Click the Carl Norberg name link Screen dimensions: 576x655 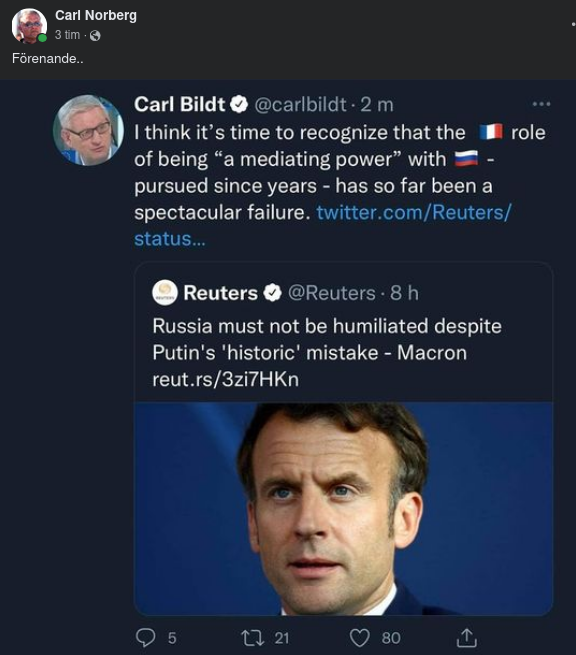[96, 15]
